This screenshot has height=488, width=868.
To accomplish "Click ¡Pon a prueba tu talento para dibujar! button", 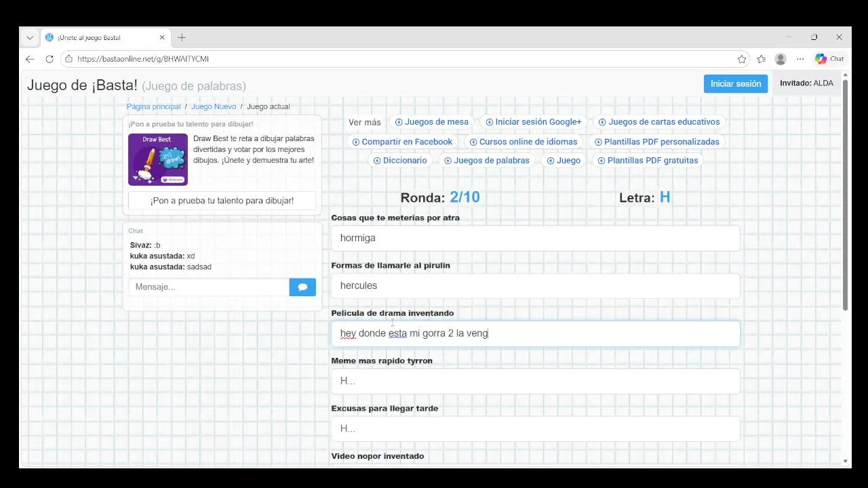I will click(222, 201).
